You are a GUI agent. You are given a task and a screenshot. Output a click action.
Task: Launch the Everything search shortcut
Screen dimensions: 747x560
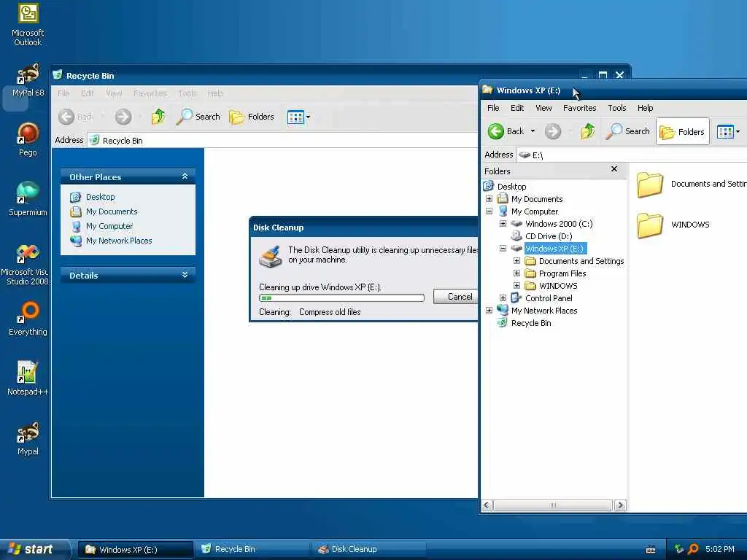(28, 319)
